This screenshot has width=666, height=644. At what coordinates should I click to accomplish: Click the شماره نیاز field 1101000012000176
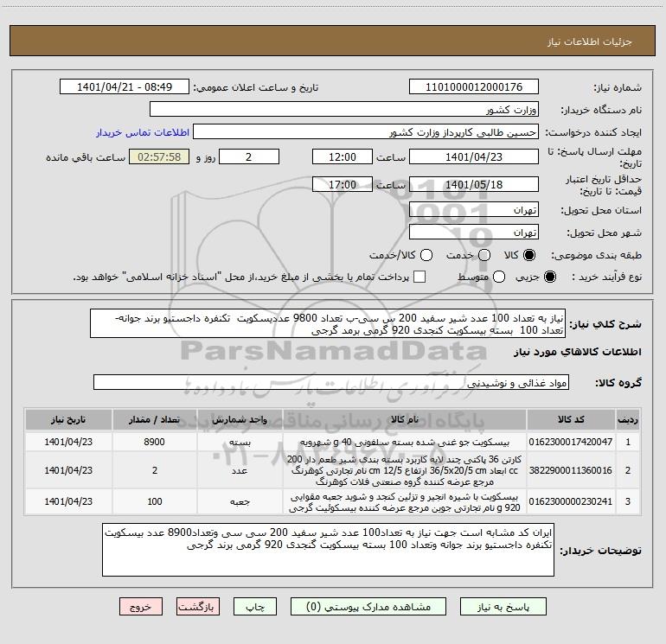click(x=474, y=87)
